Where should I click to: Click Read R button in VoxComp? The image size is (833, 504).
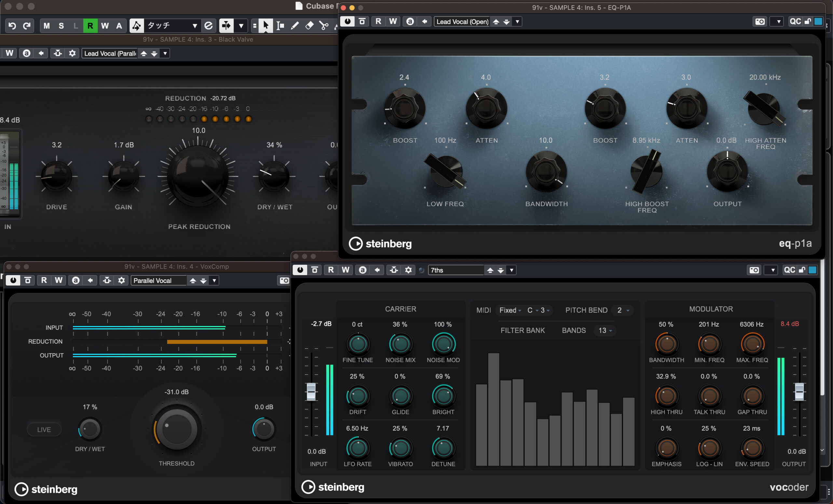[44, 280]
